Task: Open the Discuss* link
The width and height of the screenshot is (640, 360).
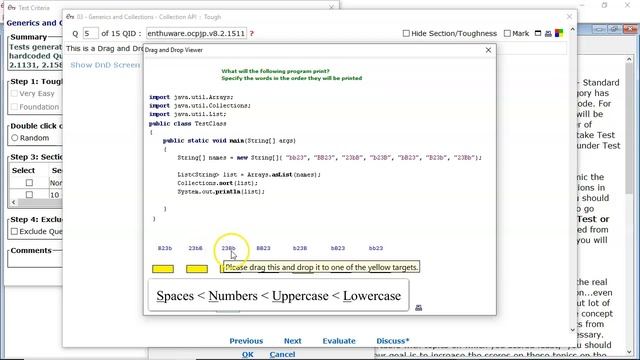Action: [x=393, y=341]
